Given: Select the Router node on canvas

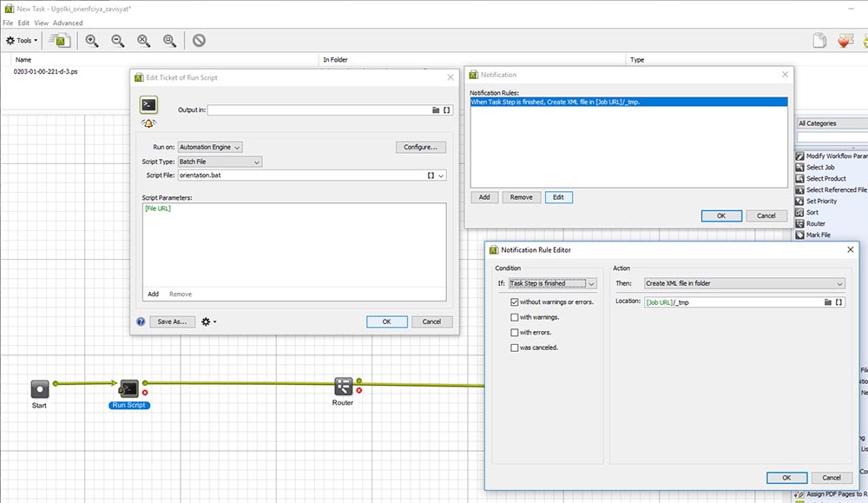Looking at the screenshot, I should coord(343,387).
